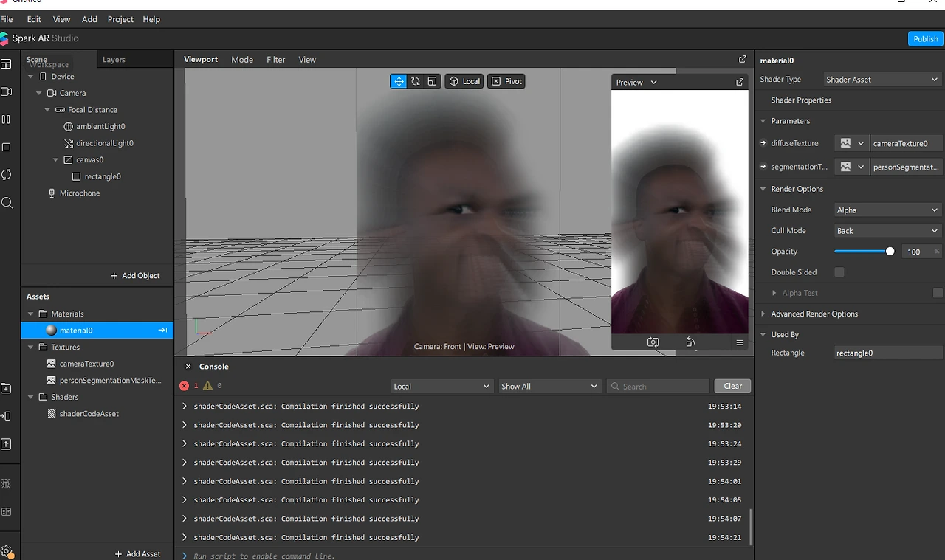Open settings via the gear icon
The height and width of the screenshot is (560, 945).
[x=7, y=551]
